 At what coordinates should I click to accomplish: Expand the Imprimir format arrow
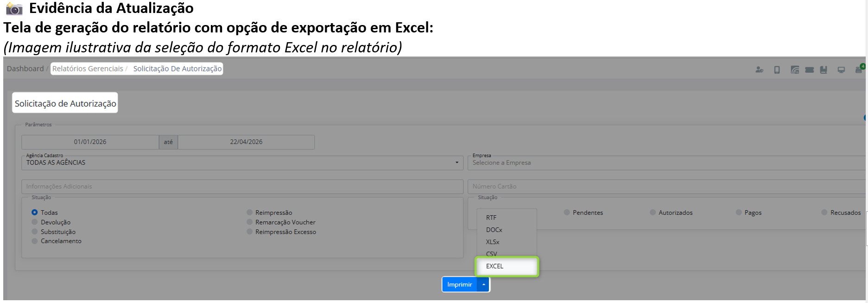(x=483, y=284)
